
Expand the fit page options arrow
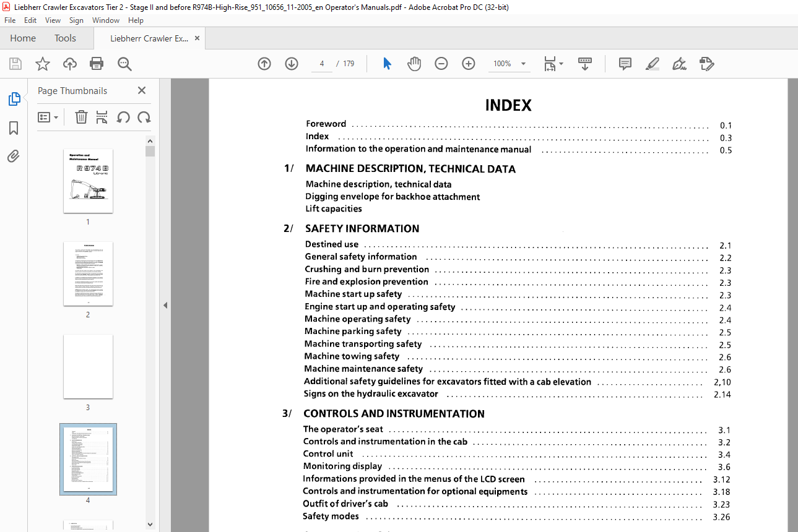(561, 64)
